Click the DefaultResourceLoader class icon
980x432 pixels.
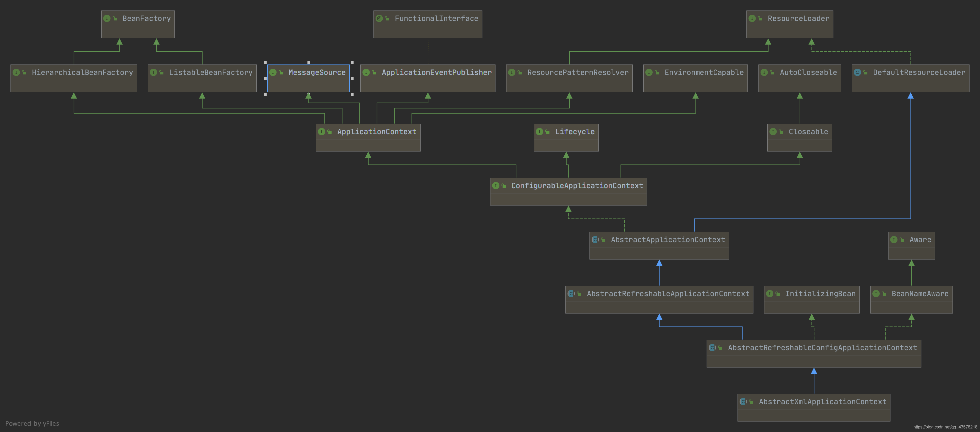point(857,72)
